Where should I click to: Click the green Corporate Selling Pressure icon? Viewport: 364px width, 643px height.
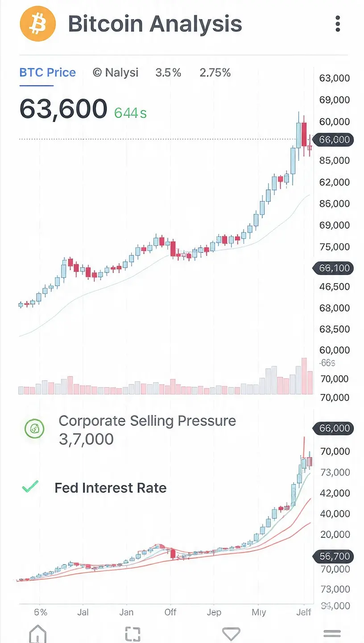[x=34, y=429]
